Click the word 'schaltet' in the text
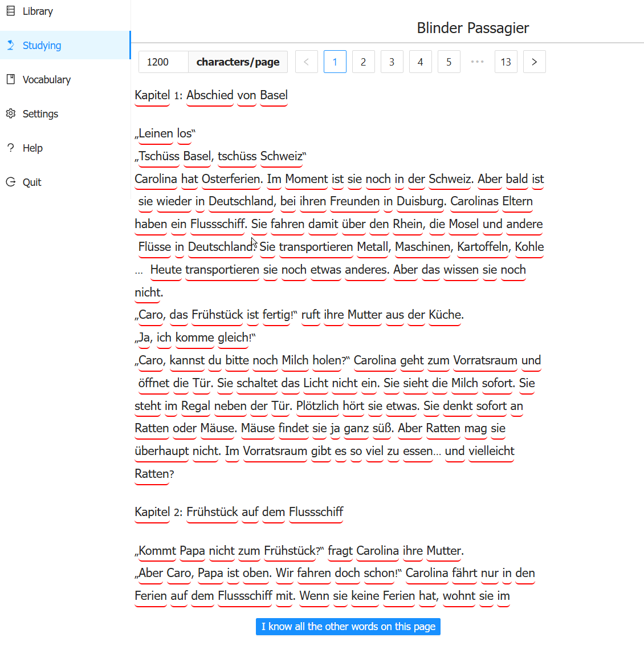This screenshot has height=662, width=644. [257, 383]
